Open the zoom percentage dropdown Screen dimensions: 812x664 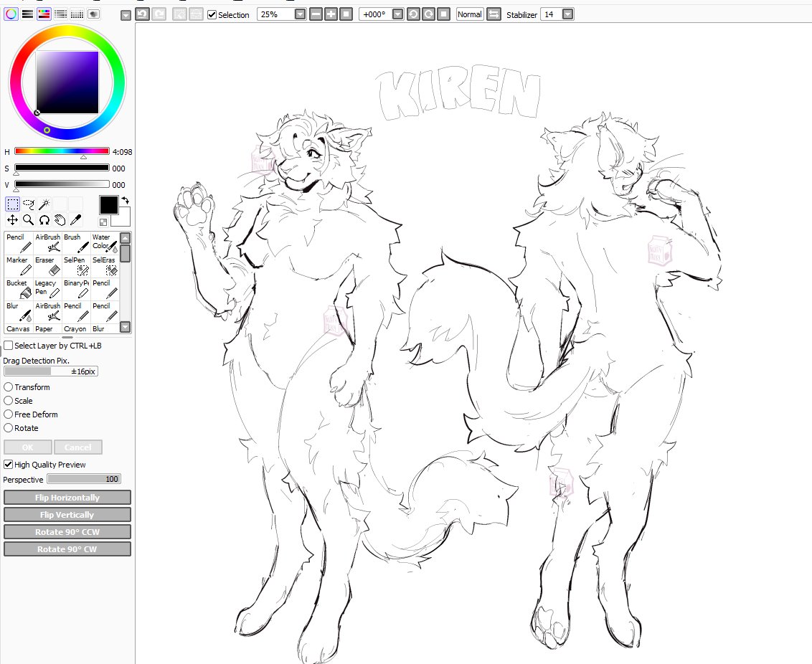300,14
